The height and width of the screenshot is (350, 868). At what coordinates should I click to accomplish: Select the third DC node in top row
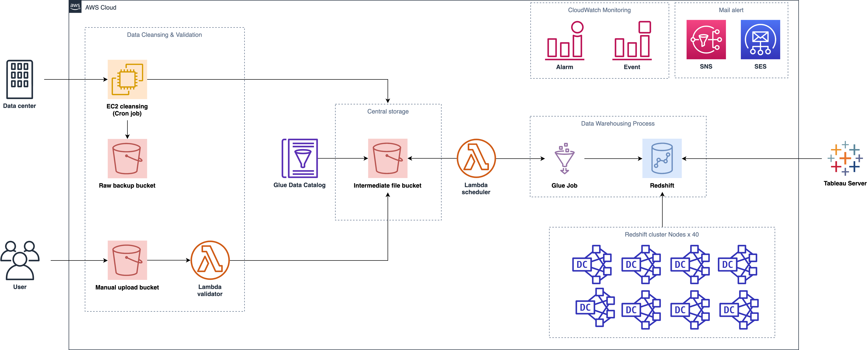point(690,264)
